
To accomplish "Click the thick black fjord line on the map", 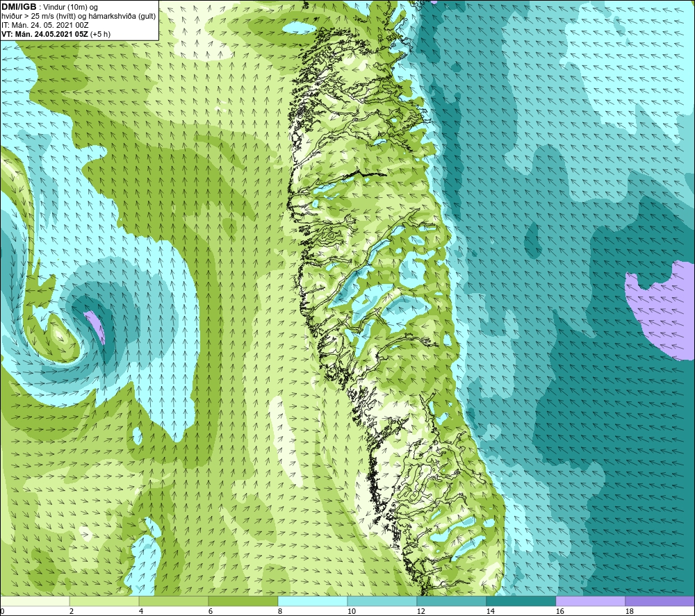I will [366, 174].
